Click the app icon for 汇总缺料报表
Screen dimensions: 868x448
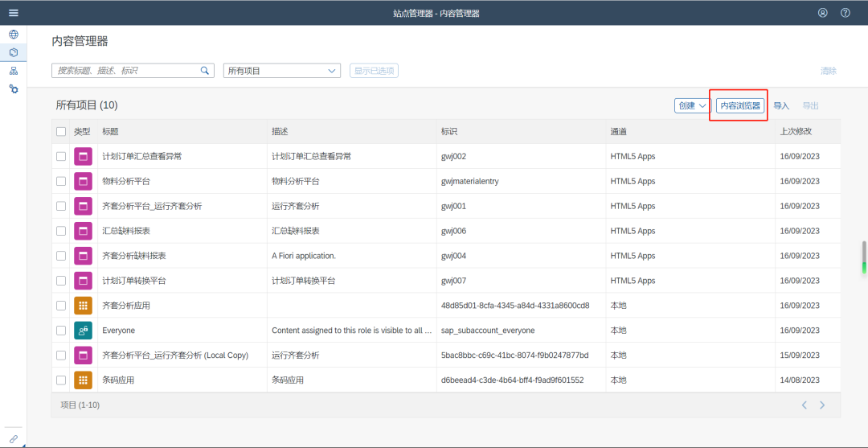coord(83,231)
